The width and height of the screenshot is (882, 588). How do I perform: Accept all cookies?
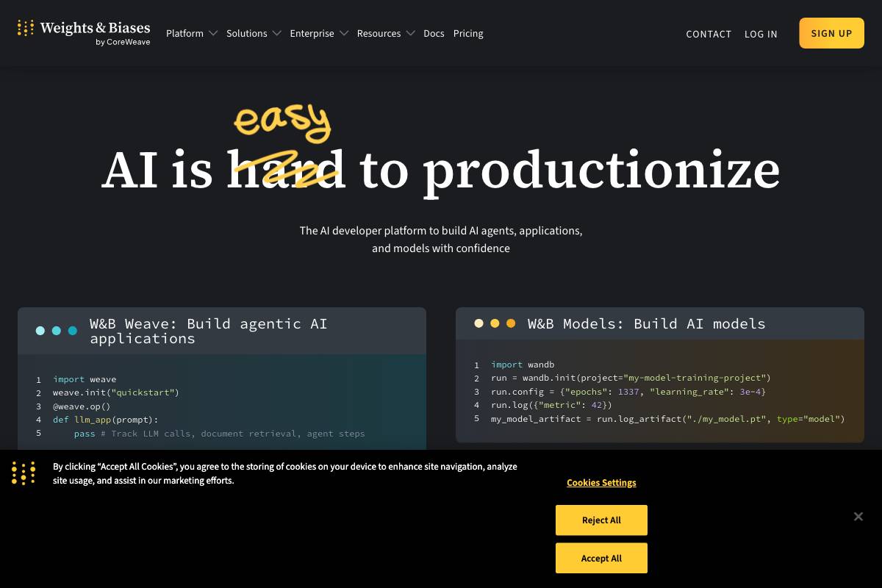(x=601, y=559)
